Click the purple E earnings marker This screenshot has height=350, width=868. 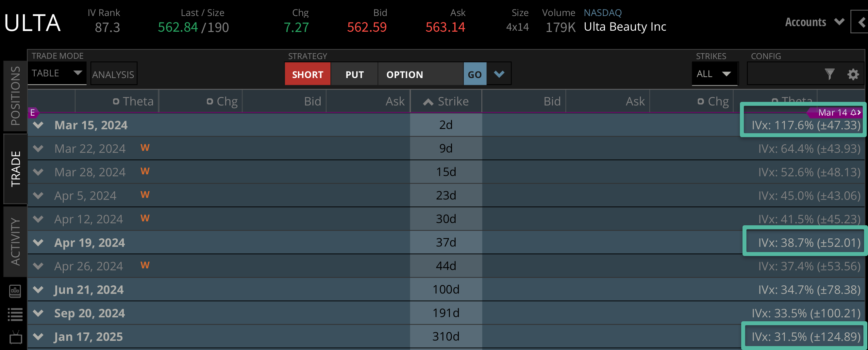tap(33, 113)
